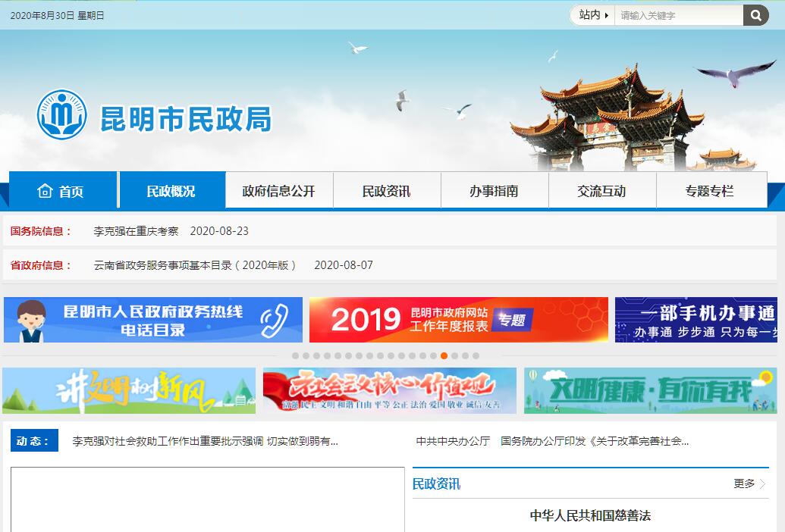The width and height of the screenshot is (785, 532).
Task: Expand 更多 in 民政资讯 section
Action: click(x=749, y=483)
